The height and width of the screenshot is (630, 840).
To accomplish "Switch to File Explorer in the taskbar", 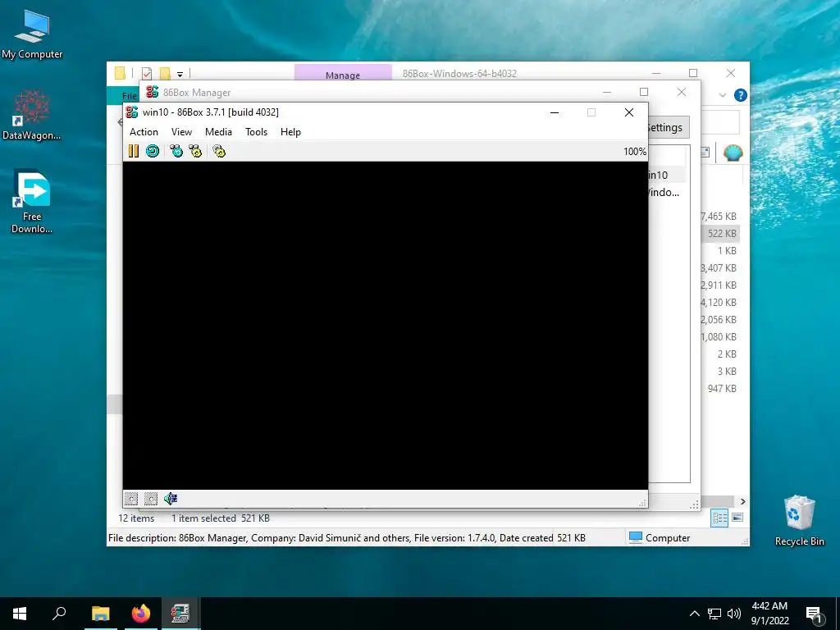I will coord(100,614).
